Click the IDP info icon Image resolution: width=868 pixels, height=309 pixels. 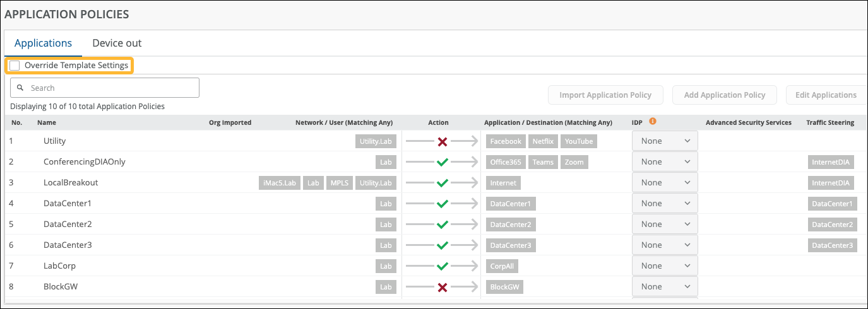[653, 122]
